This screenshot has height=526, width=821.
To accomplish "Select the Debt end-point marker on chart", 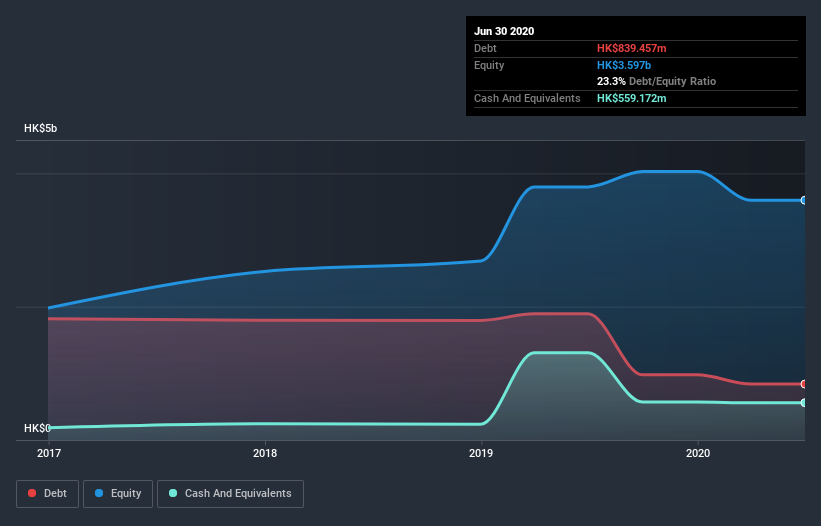I will 804,384.
